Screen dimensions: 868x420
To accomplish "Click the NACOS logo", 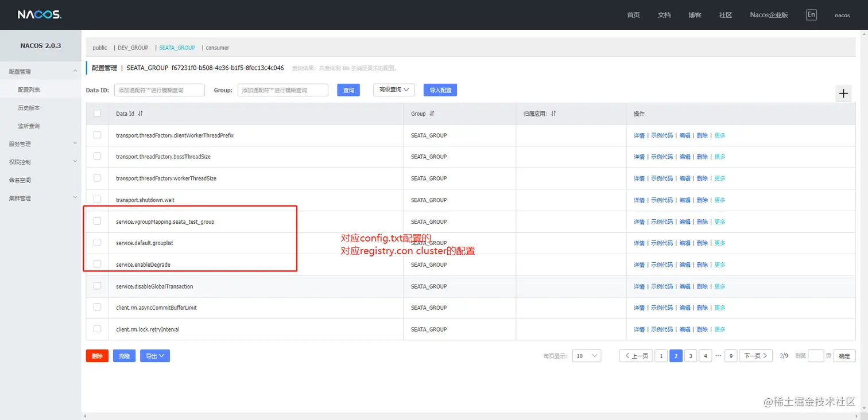I will pyautogui.click(x=39, y=15).
